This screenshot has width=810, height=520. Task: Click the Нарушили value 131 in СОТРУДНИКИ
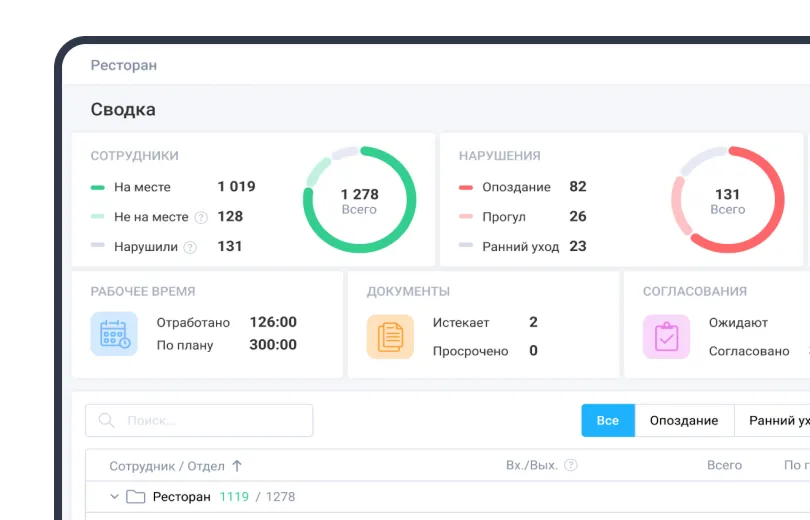tap(230, 246)
